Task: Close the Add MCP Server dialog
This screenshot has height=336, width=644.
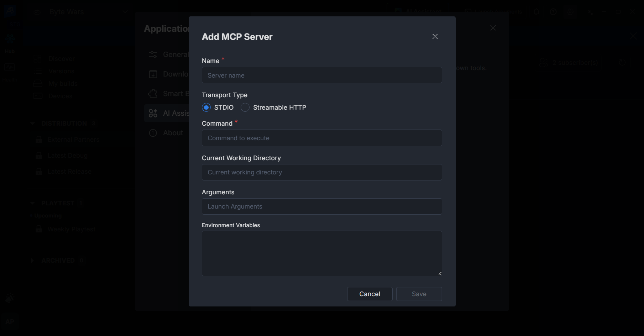Action: (435, 37)
